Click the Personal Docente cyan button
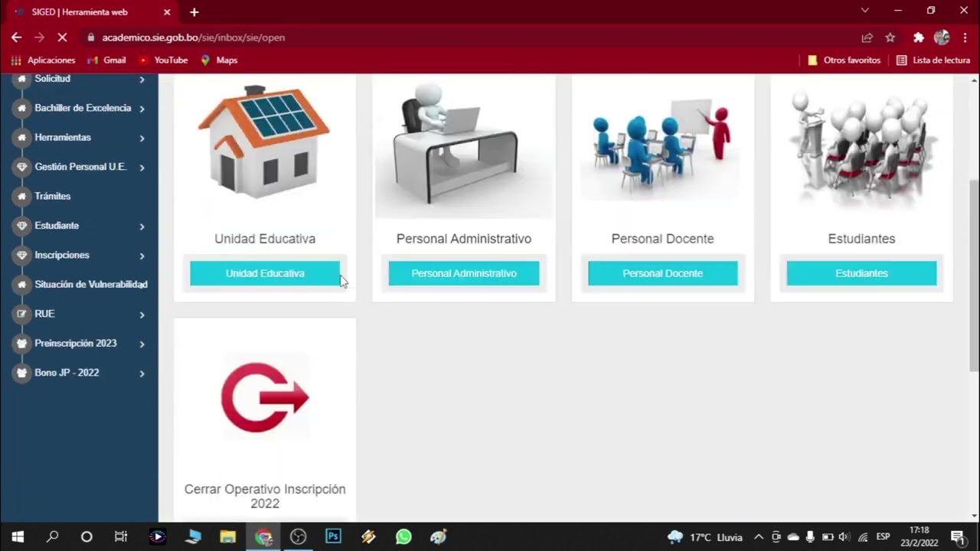This screenshot has height=551, width=980. pos(662,273)
